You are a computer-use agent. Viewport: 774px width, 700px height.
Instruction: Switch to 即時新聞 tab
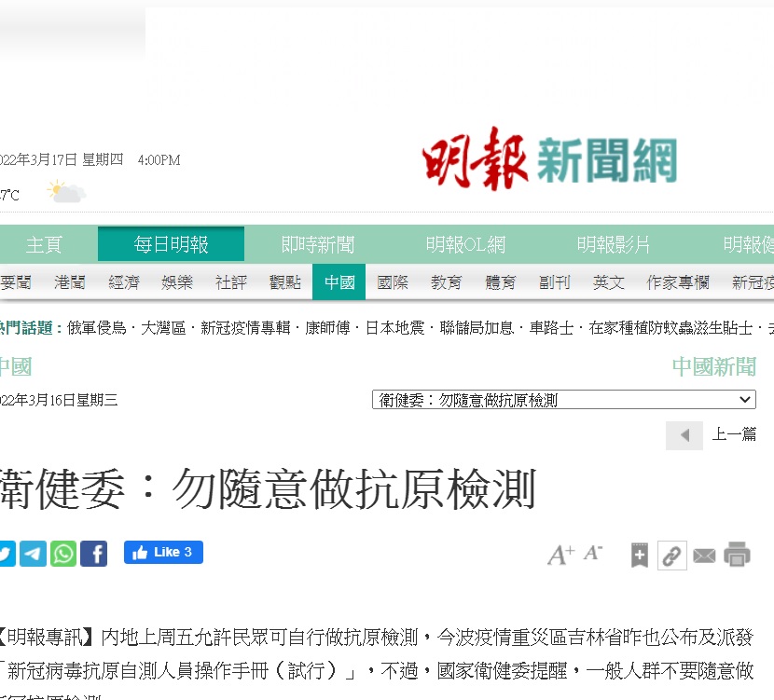[318, 245]
